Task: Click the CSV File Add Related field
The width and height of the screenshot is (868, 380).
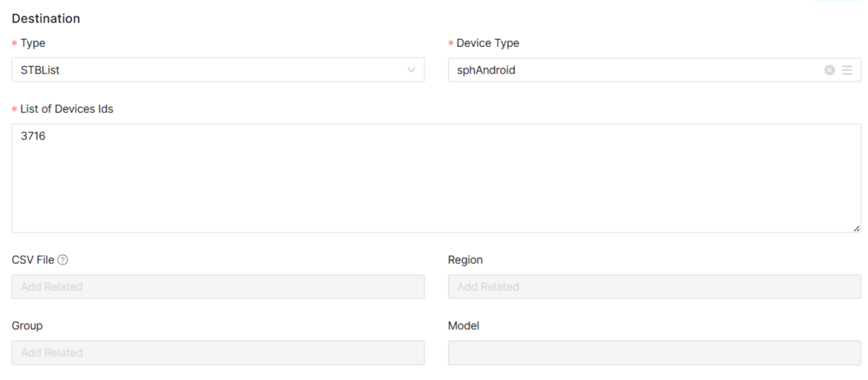Action: pyautogui.click(x=218, y=287)
